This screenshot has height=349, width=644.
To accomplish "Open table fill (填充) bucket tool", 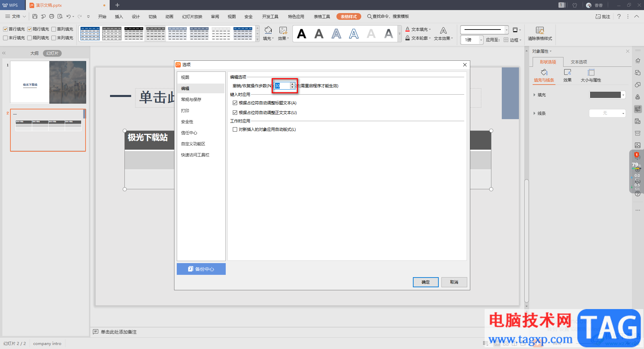I will tap(268, 33).
